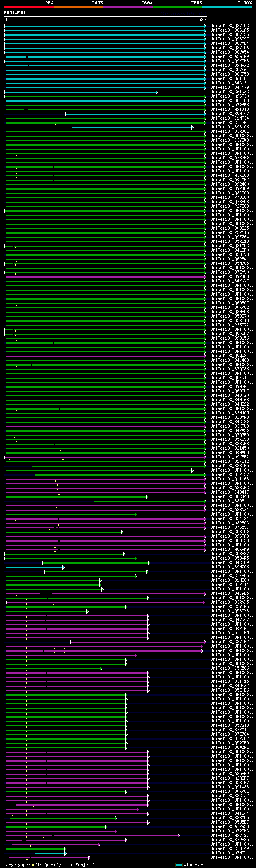This screenshot has width=256, height=868.
Task: Select the UniRef100_A0JMK2 label
Action: pos(230,180)
